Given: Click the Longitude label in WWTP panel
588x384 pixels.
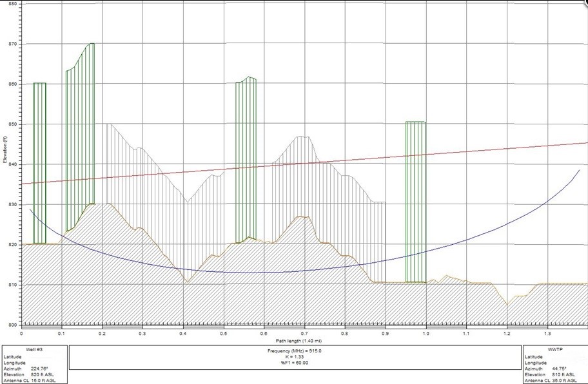Looking at the screenshot, I should click(536, 363).
